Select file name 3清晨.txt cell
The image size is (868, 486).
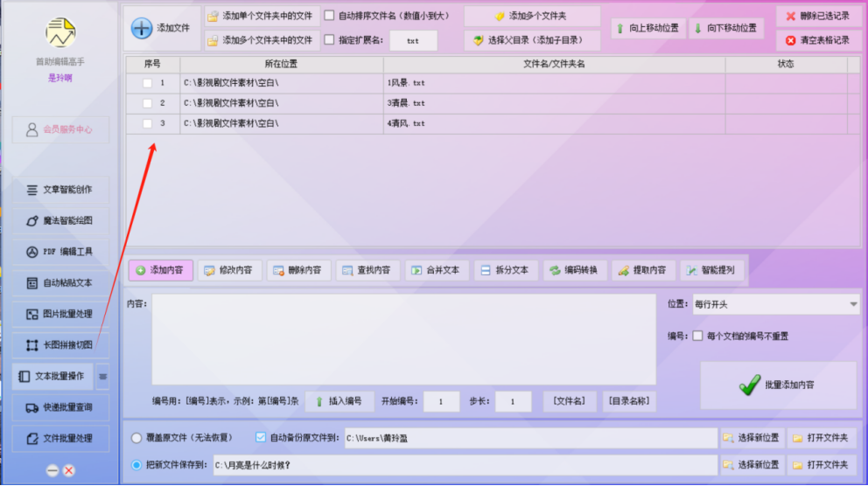(554, 103)
